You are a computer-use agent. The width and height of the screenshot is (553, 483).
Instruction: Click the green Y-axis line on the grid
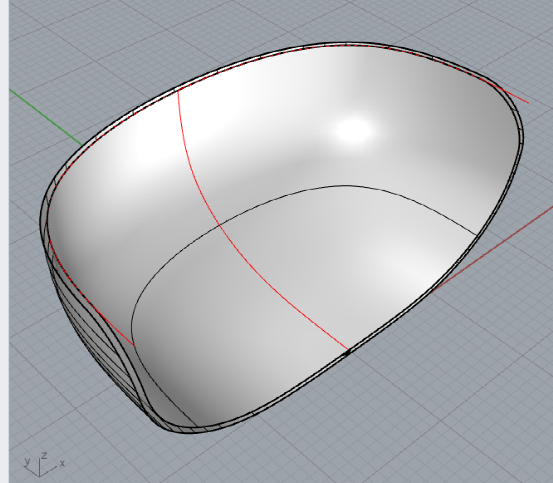coord(46,117)
